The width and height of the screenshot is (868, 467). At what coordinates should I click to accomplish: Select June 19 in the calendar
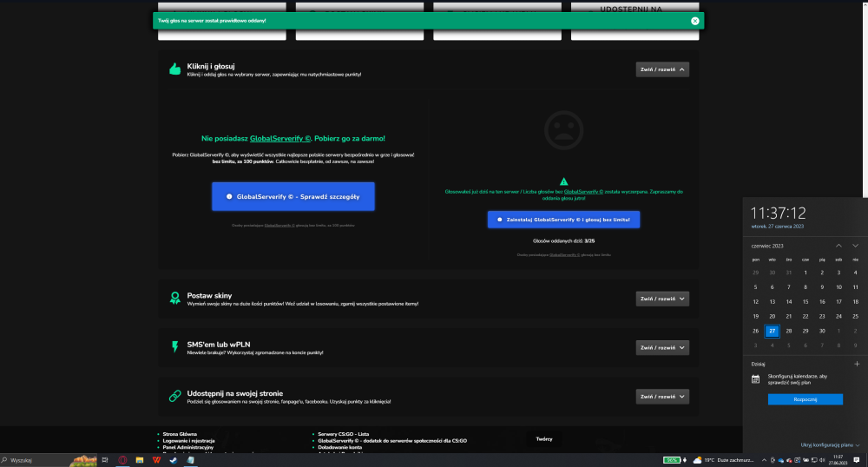(x=756, y=317)
